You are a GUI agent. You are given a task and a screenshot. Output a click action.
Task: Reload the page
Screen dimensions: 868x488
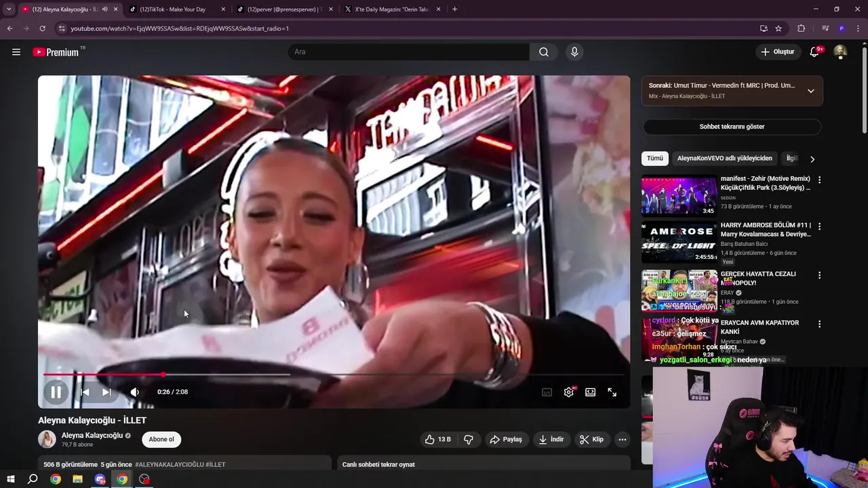pos(42,28)
